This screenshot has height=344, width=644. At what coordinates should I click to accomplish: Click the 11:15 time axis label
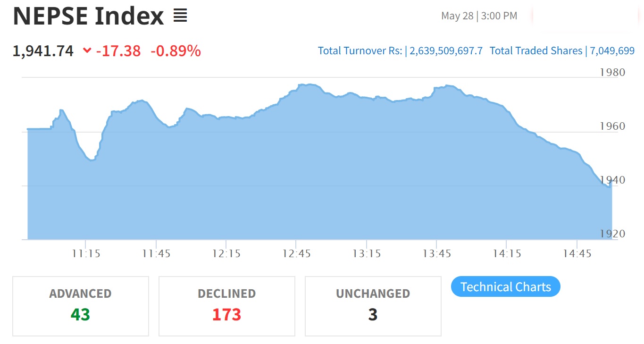coord(86,254)
